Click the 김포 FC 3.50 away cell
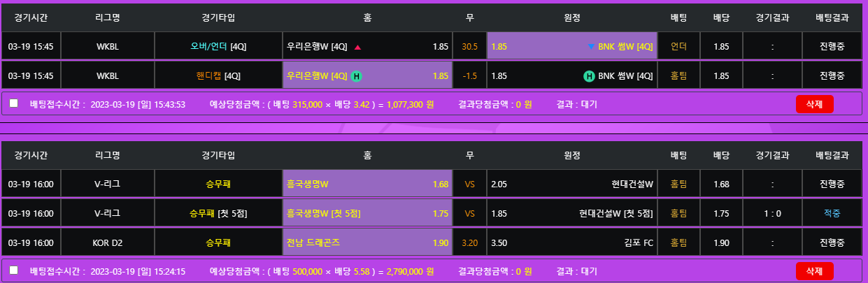The width and height of the screenshot is (868, 283). (571, 243)
